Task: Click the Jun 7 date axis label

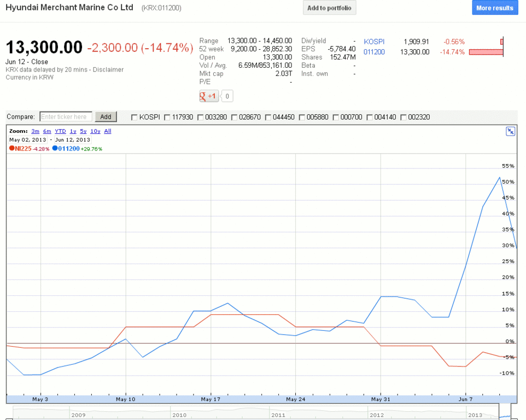Action: 466,399
